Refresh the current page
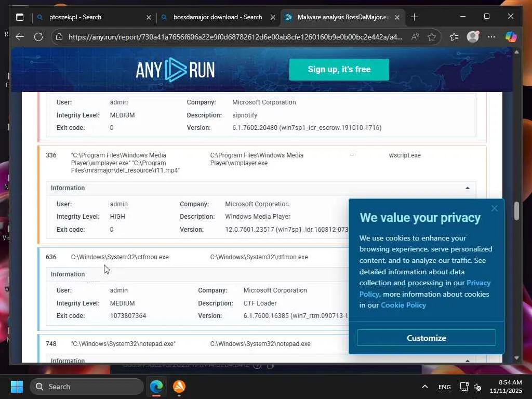 tap(38, 37)
